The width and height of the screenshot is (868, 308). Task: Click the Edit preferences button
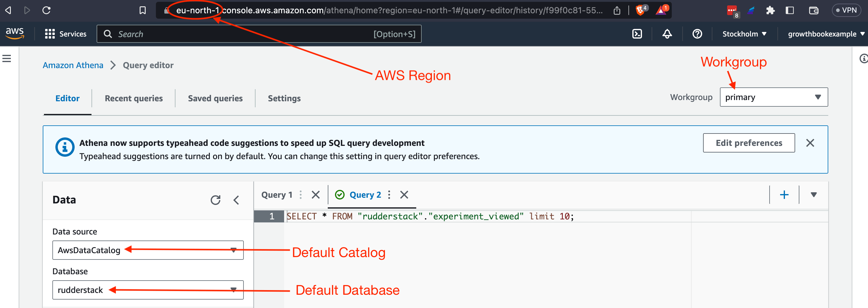749,143
